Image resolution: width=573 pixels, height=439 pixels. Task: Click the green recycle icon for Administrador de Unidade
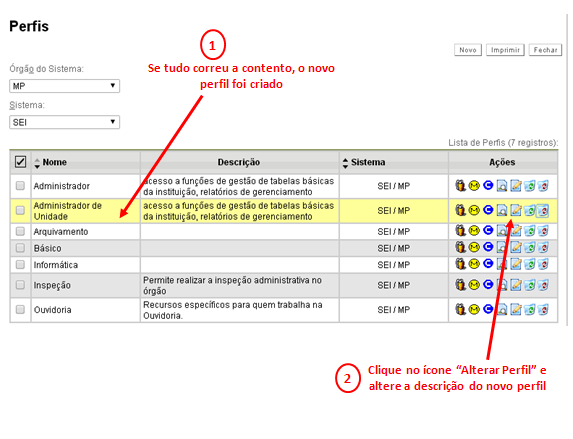[529, 210]
